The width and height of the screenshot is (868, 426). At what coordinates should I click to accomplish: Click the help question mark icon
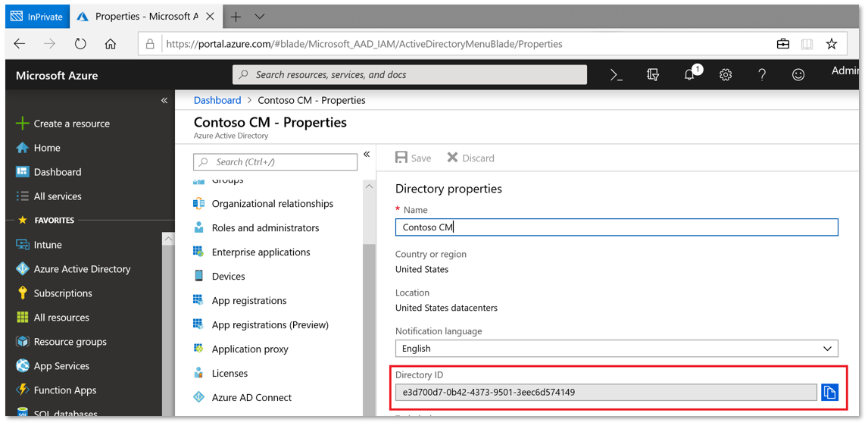(x=762, y=75)
